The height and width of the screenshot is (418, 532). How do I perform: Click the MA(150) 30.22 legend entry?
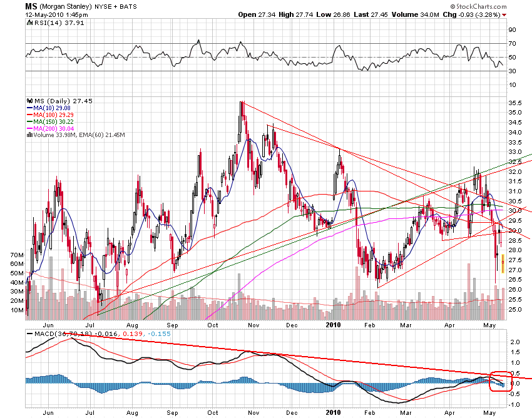point(53,122)
